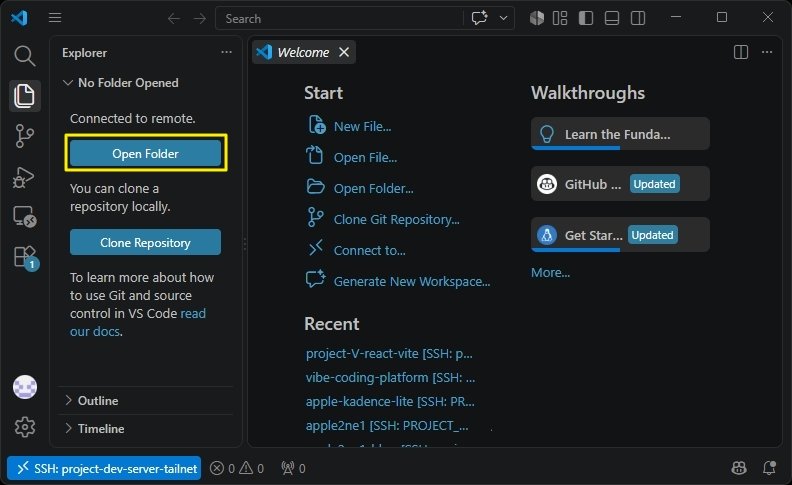792x485 pixels.
Task: Click More... under Walkthroughs
Action: click(550, 272)
